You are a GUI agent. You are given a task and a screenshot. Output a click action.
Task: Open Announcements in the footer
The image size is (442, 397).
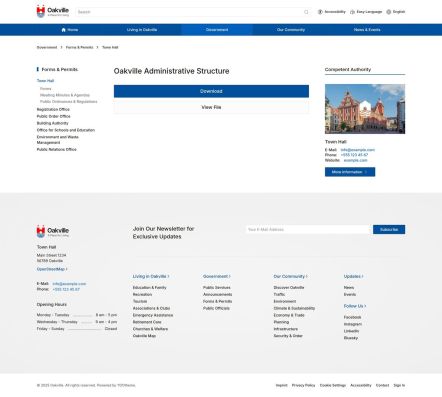[217, 295]
